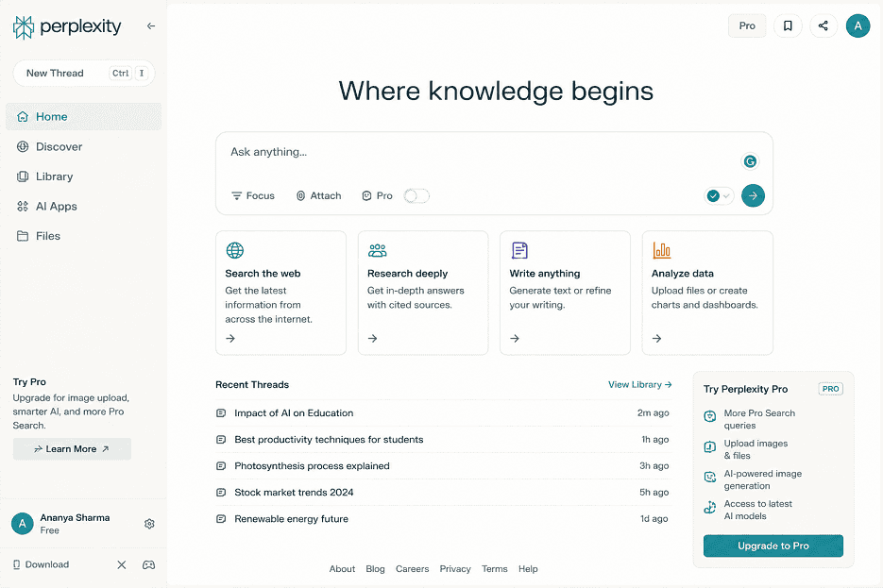Click the arrow on the Search the web card
The height and width of the screenshot is (588, 883).
pos(230,338)
